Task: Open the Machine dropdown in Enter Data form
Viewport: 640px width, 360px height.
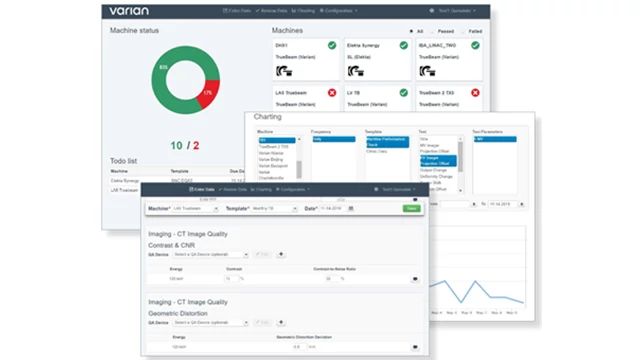Action: click(x=195, y=209)
